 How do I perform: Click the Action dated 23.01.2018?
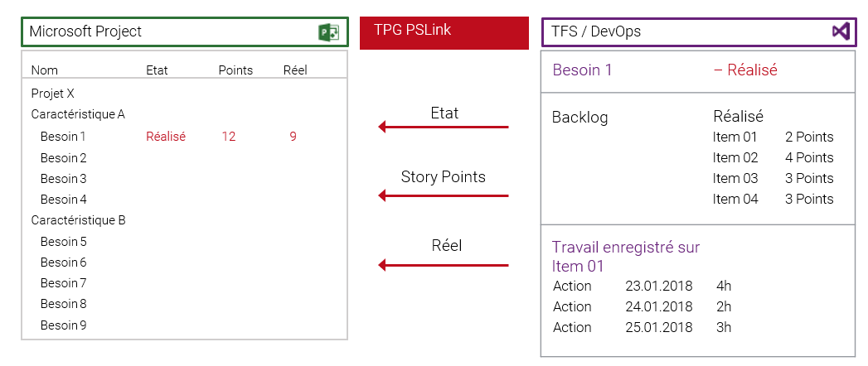pos(572,287)
